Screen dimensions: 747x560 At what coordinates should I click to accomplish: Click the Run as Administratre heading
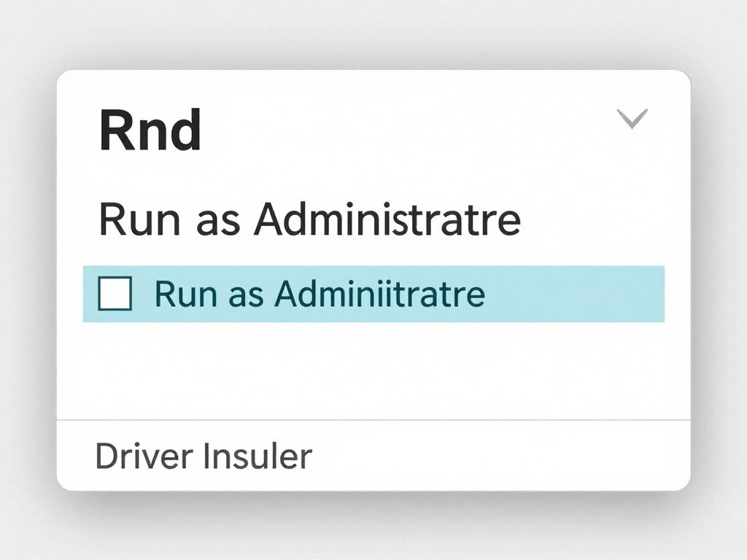(x=310, y=218)
